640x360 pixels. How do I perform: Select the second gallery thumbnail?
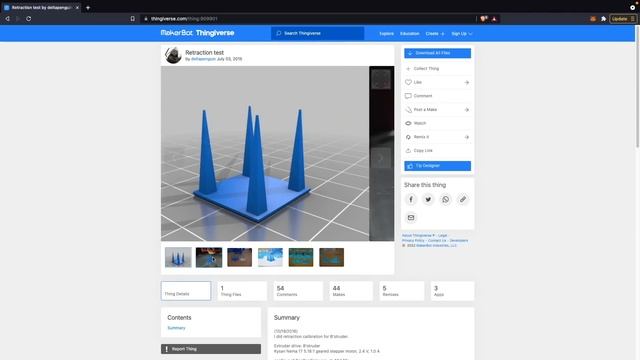209,257
